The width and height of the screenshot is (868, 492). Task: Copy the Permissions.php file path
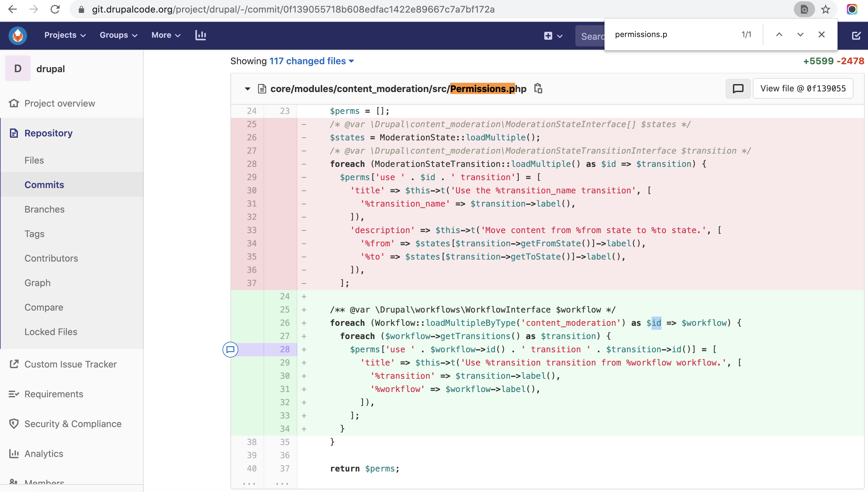pos(538,88)
